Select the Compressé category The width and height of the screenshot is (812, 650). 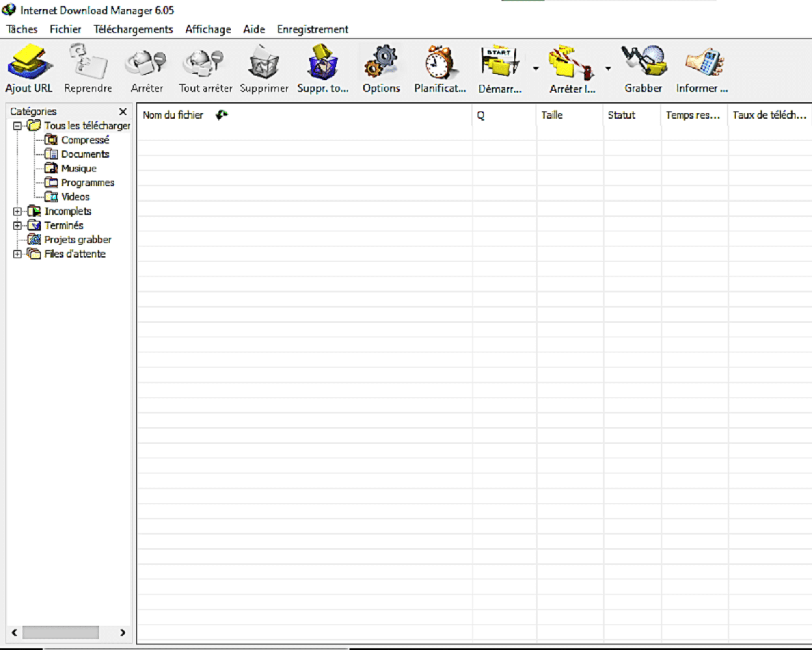pyautogui.click(x=85, y=140)
